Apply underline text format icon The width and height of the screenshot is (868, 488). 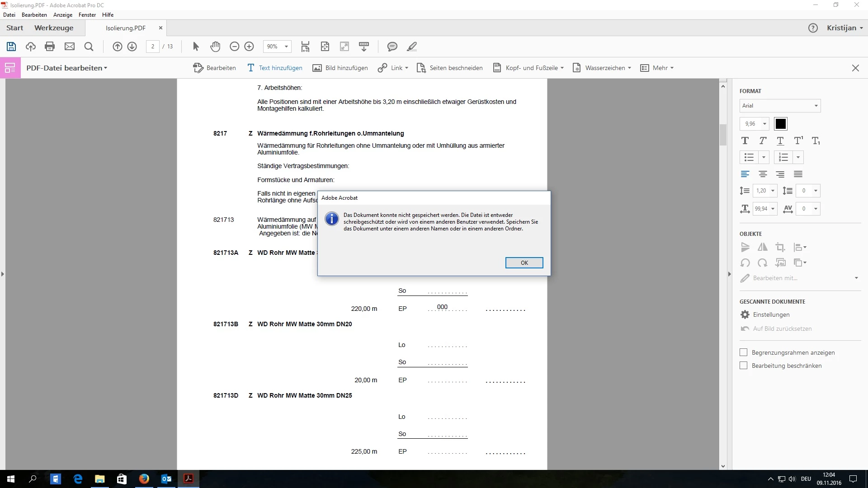coord(780,141)
